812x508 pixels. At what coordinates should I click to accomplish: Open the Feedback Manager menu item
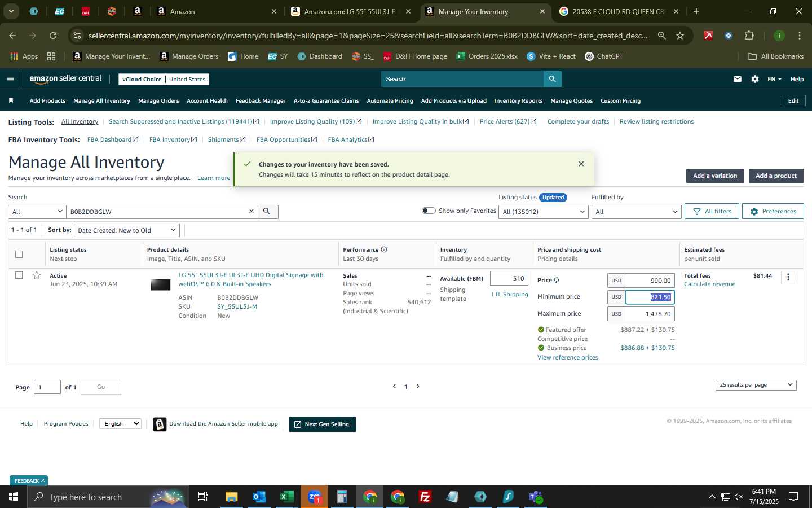coord(261,100)
